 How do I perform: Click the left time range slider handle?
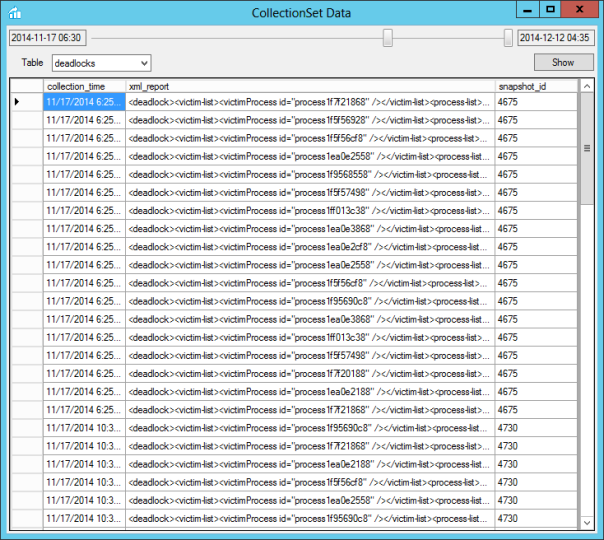[388, 38]
